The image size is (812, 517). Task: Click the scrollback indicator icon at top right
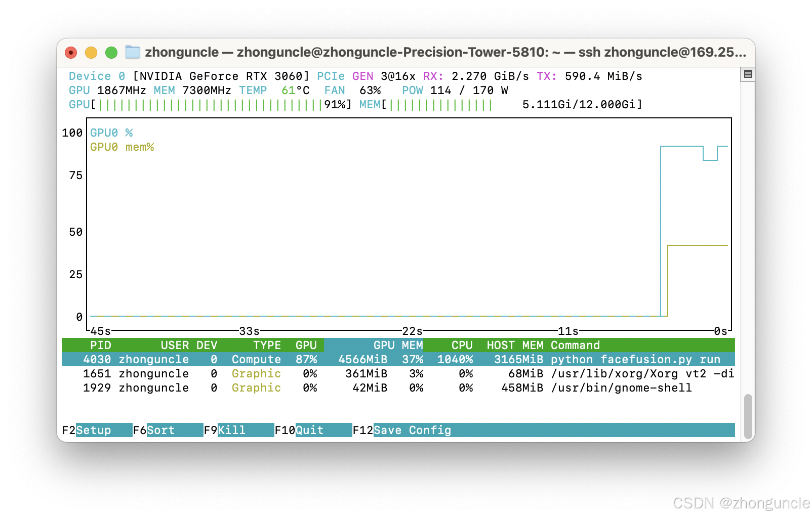749,73
